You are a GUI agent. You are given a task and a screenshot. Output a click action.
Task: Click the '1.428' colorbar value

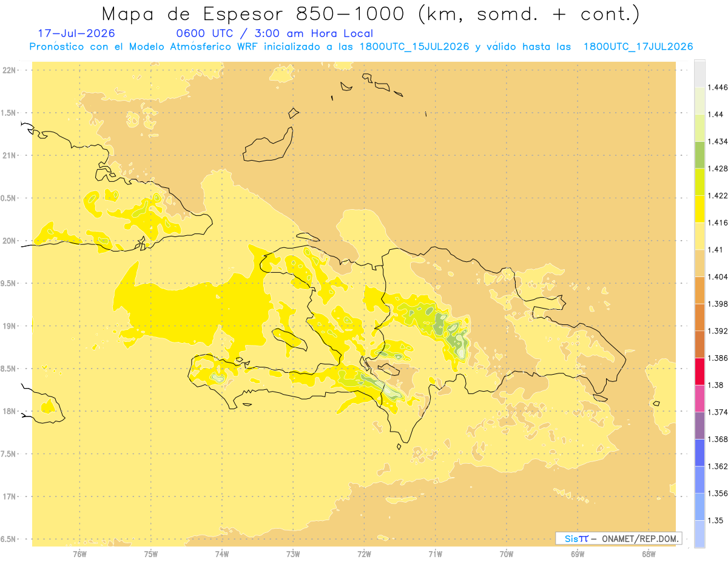(x=717, y=169)
